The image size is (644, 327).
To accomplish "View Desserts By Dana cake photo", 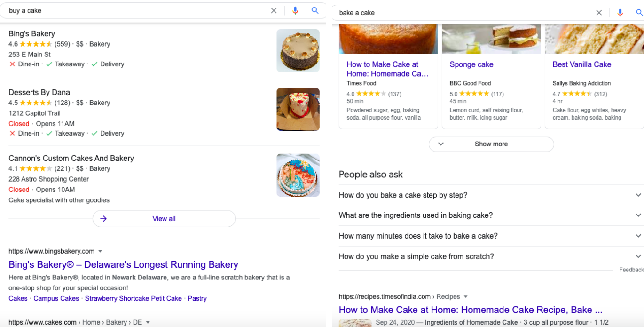I will (x=298, y=109).
